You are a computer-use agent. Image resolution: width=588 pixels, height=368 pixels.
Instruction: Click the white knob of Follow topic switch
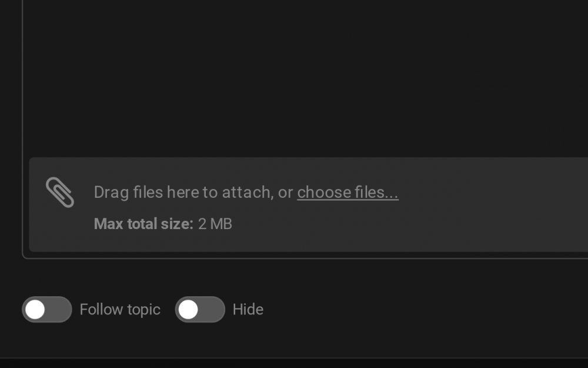click(35, 310)
